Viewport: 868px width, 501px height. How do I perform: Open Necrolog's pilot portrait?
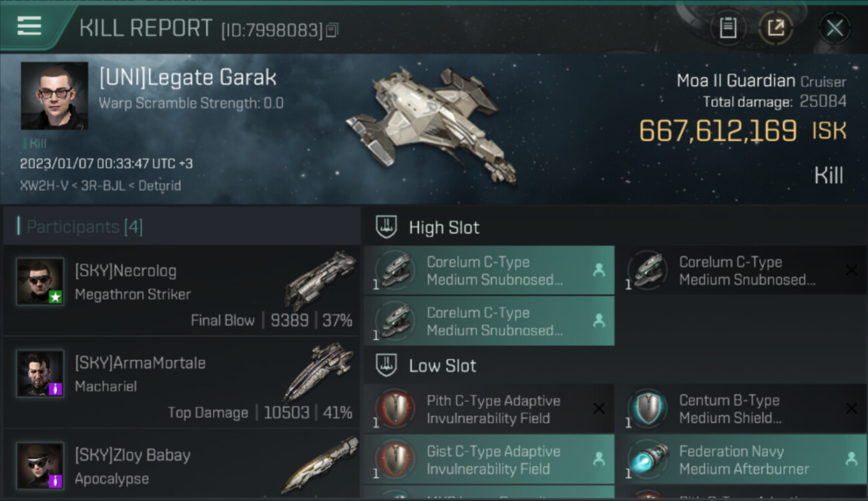point(40,282)
